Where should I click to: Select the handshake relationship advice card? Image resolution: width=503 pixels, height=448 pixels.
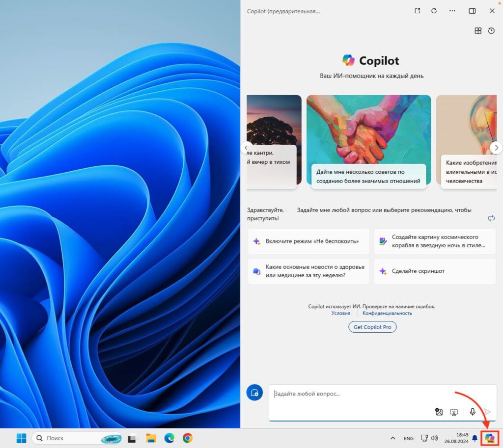pyautogui.click(x=368, y=141)
